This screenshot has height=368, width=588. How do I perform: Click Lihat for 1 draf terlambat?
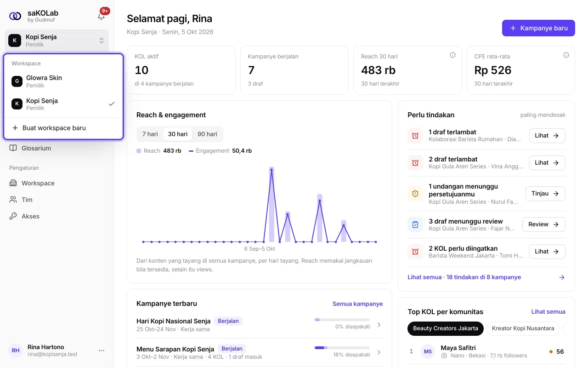pyautogui.click(x=547, y=136)
